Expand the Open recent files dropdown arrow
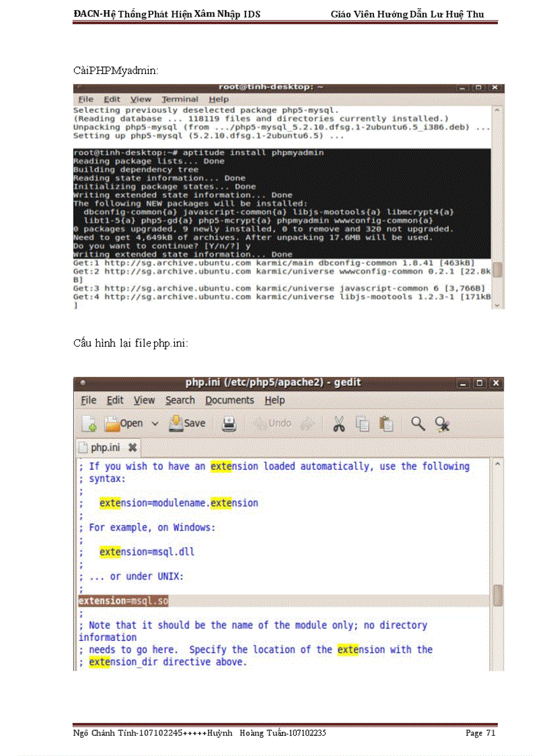549x756 pixels. (x=155, y=423)
